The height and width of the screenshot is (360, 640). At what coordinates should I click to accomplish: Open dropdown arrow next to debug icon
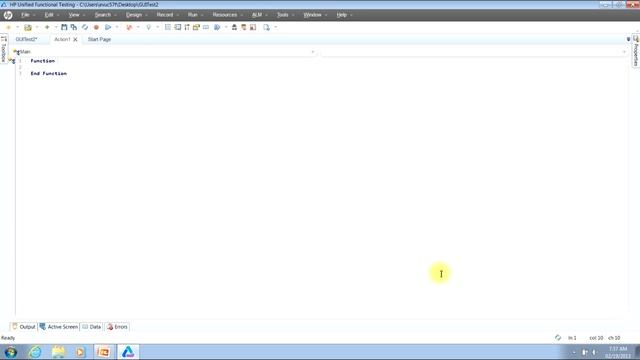click(138, 27)
